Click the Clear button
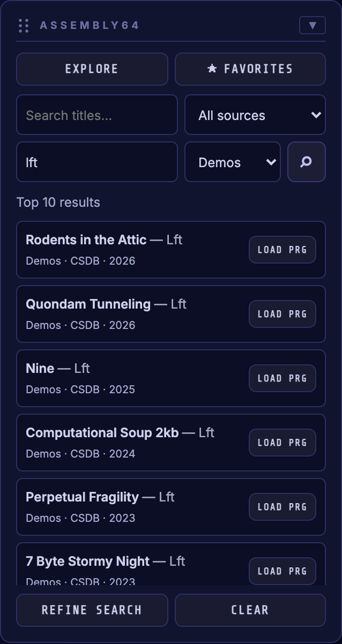Image resolution: width=342 pixels, height=644 pixels. 250,610
